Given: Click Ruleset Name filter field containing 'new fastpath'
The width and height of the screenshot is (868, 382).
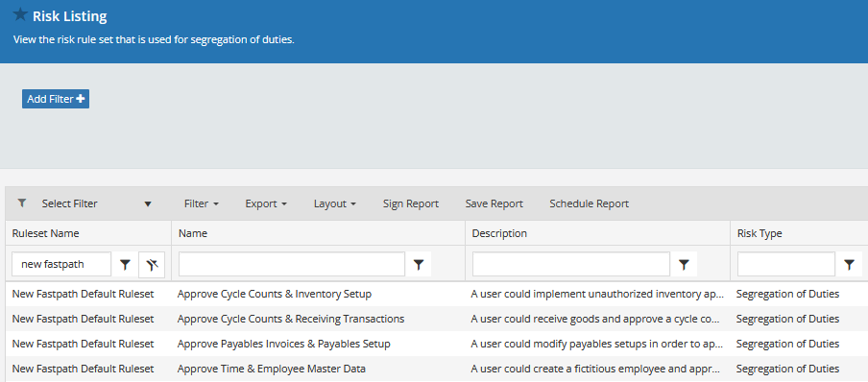Looking at the screenshot, I should click(x=61, y=264).
